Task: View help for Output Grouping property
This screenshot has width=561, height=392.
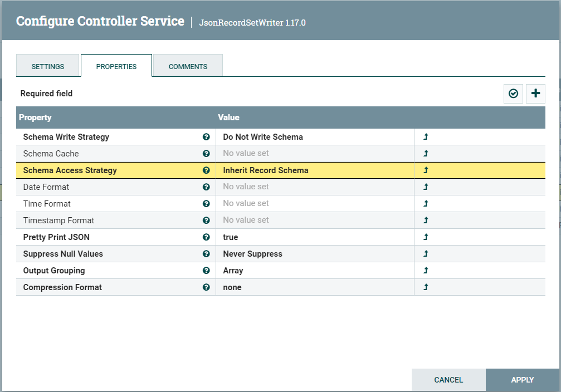Action: [206, 270]
